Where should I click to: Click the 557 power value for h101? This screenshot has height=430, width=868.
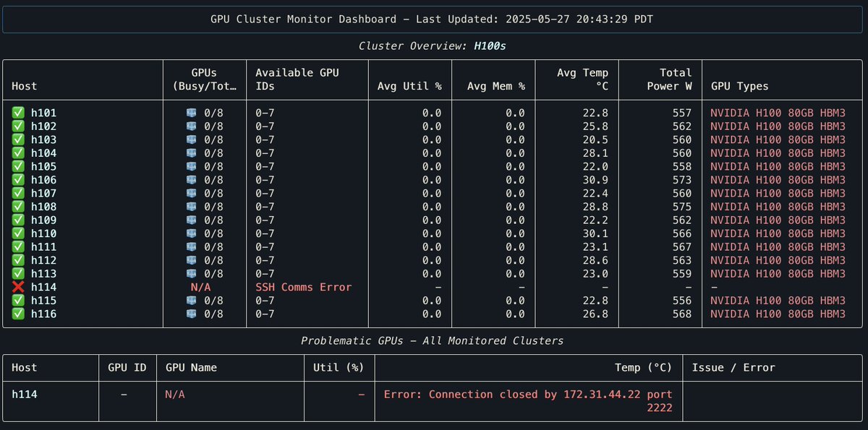coord(683,113)
